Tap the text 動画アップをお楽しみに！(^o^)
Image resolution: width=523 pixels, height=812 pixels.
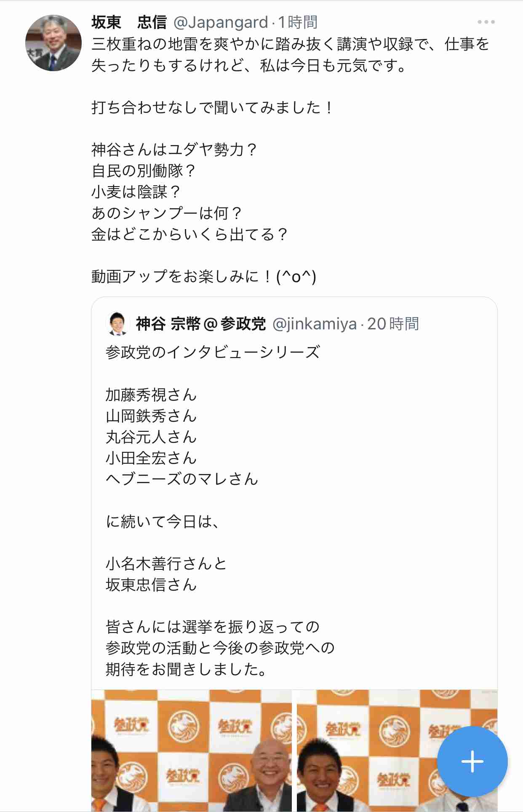coord(204,275)
